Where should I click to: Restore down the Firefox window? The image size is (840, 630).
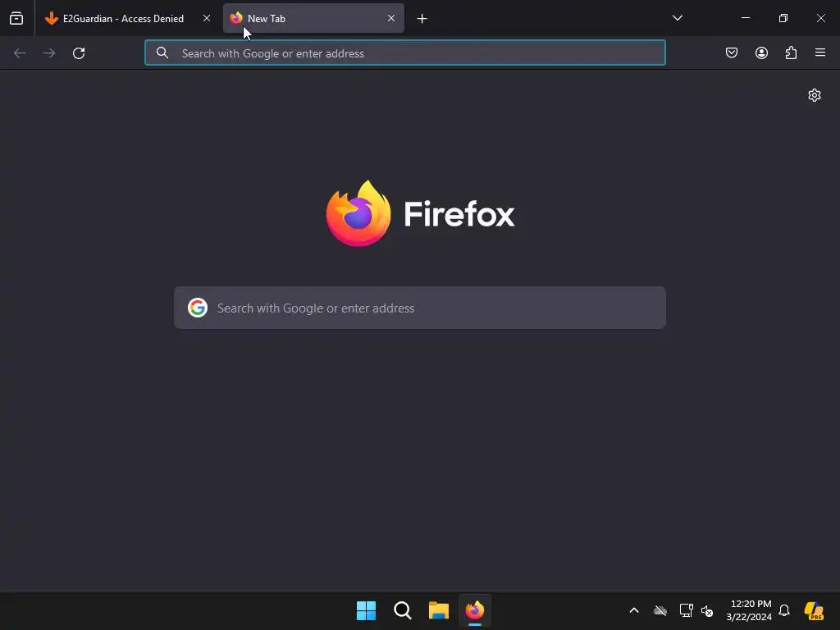point(783,18)
